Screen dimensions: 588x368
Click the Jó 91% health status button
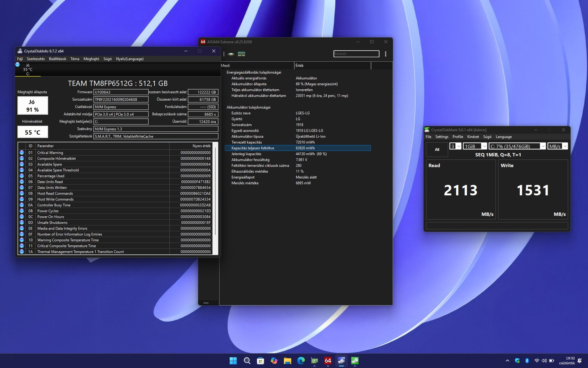point(32,106)
